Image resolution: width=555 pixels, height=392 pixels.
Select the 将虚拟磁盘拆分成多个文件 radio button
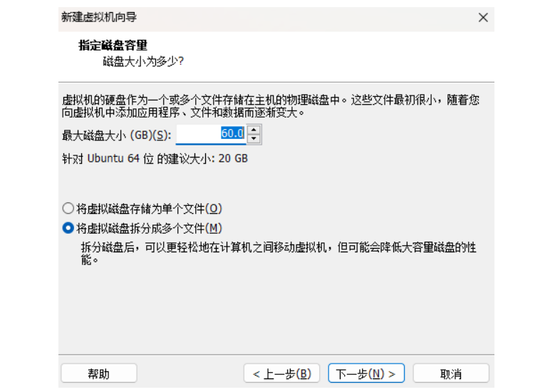pyautogui.click(x=68, y=227)
